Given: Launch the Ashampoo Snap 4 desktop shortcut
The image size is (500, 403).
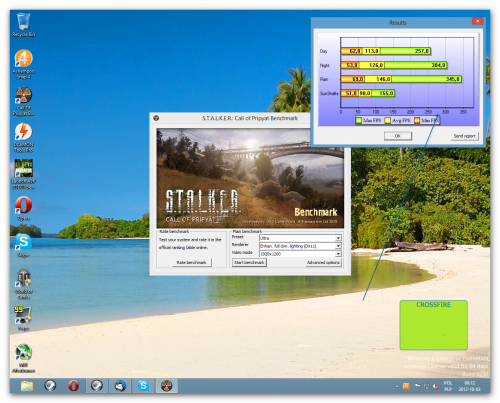Looking at the screenshot, I should pyautogui.click(x=23, y=64).
